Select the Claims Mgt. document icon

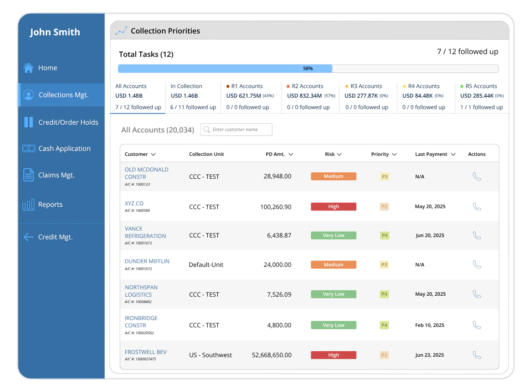click(28, 175)
